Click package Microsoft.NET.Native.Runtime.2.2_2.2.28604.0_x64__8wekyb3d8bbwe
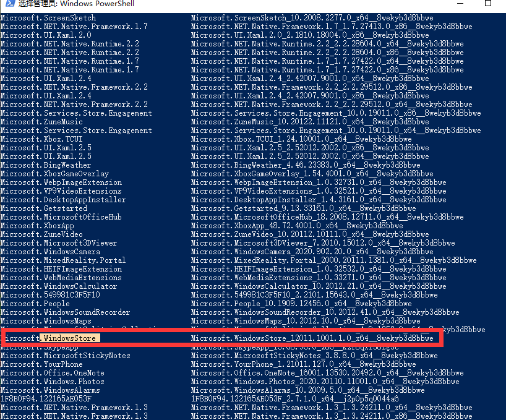506x420 pixels. click(x=327, y=44)
